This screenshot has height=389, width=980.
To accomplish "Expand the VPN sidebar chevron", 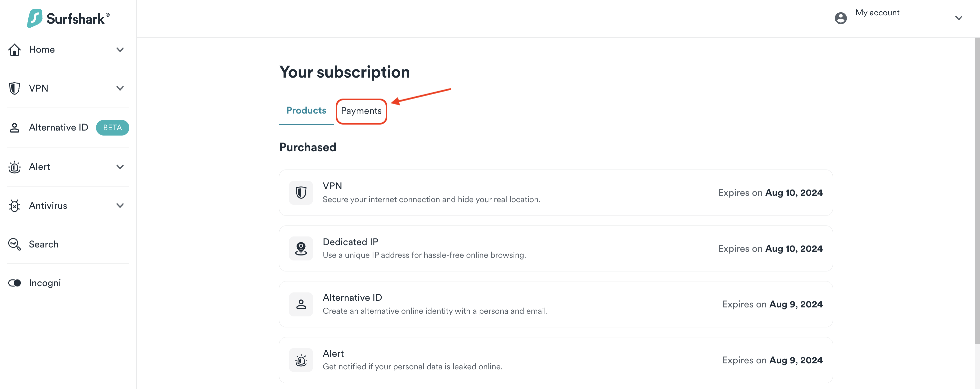I will pyautogui.click(x=120, y=89).
